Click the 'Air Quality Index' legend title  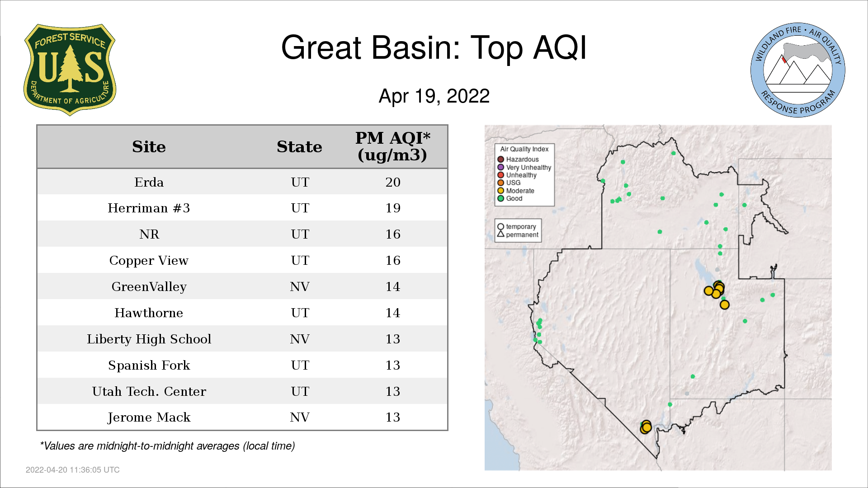(524, 149)
